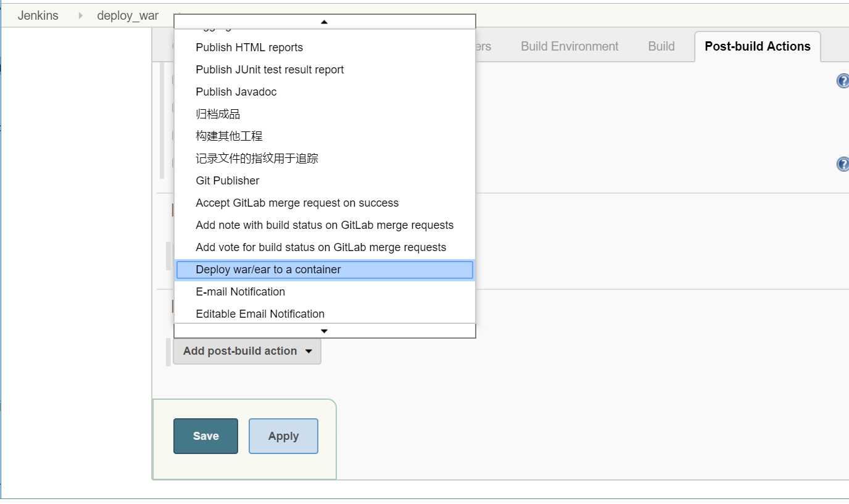Screen dimensions: 849x504
Task: Select Deploy war/ear to a container
Action: (x=325, y=270)
